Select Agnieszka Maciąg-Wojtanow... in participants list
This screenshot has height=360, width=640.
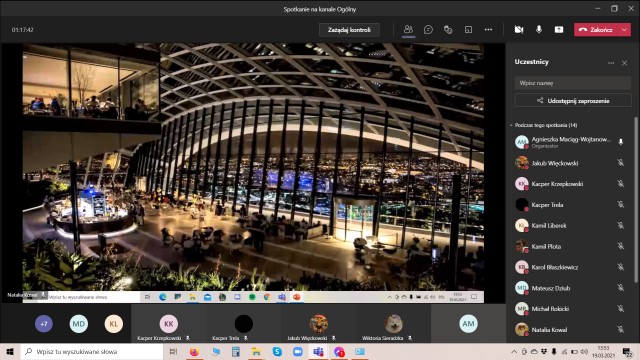tap(570, 142)
